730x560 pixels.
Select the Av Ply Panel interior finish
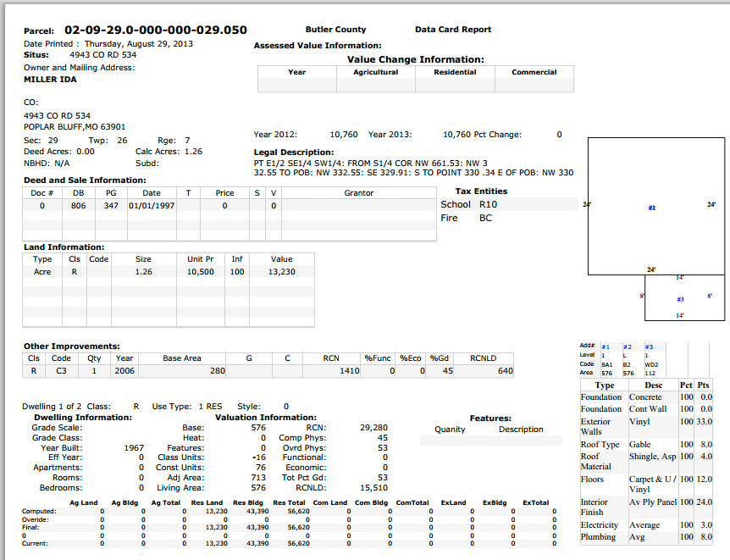(652, 502)
